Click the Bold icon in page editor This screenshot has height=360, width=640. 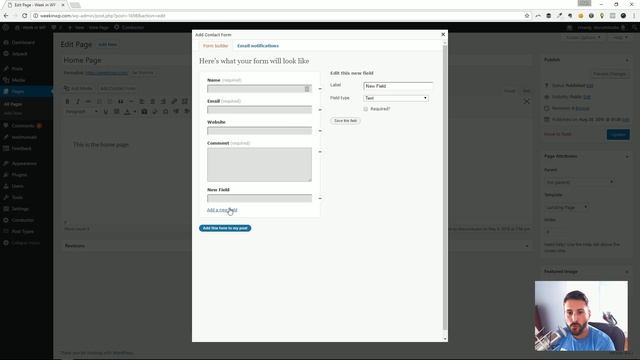(67, 101)
